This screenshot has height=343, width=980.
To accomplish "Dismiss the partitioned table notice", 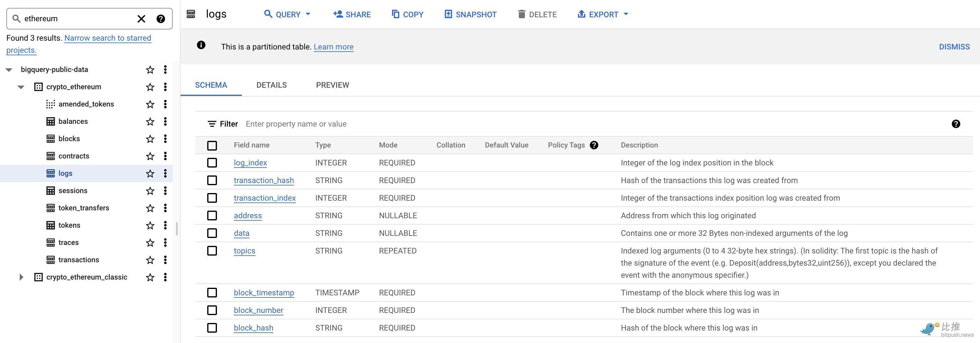I will 954,47.
